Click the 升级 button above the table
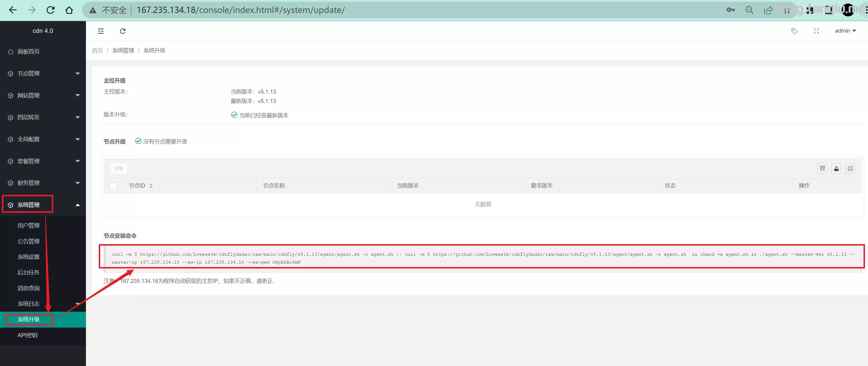Viewport: 868px width, 366px height. [118, 168]
